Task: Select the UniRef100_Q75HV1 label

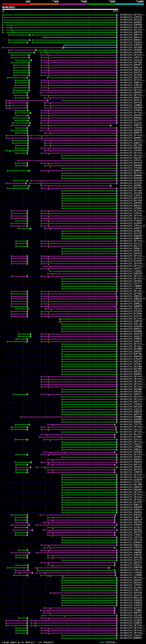Action: coord(131,585)
